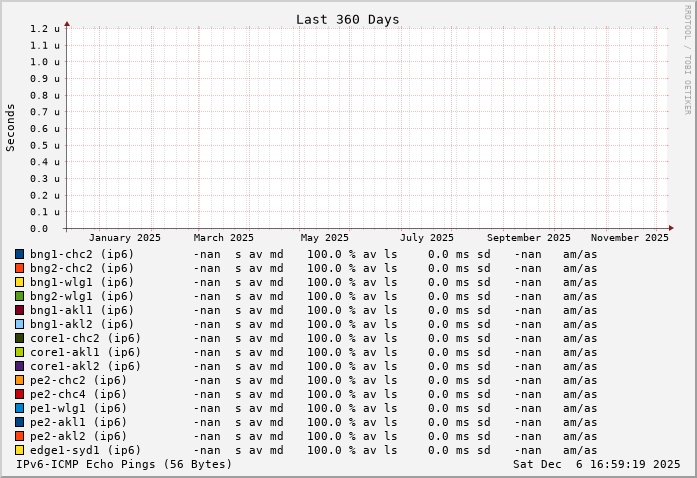Click the November 2025 axis label
The image size is (697, 478).
click(x=629, y=238)
